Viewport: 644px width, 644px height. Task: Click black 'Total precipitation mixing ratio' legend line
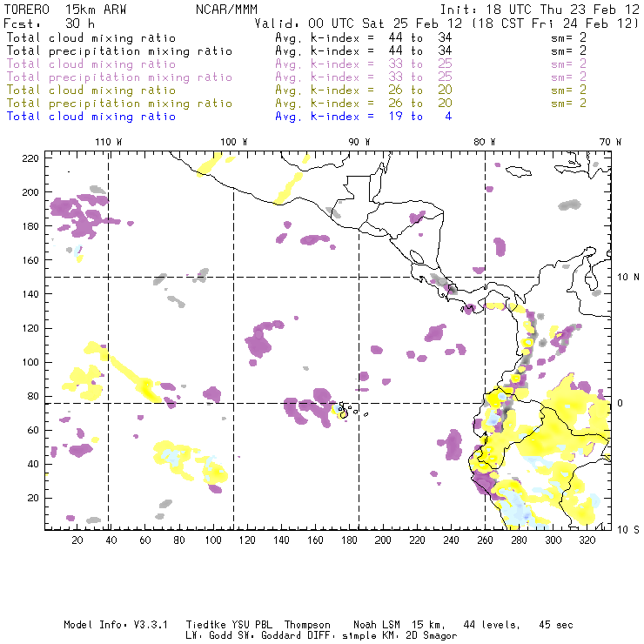(x=119, y=51)
